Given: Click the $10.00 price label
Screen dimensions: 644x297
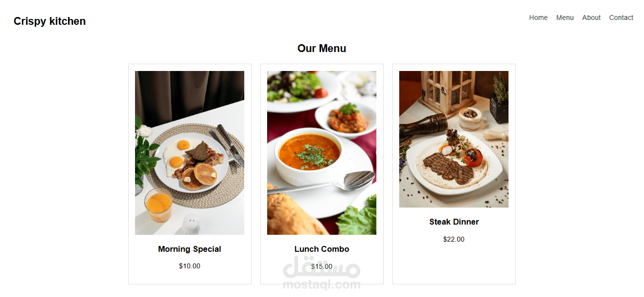Looking at the screenshot, I should coord(189,266).
